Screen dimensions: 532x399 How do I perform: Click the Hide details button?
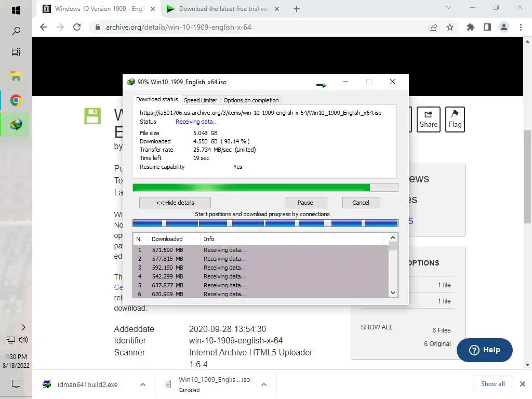[x=175, y=203]
